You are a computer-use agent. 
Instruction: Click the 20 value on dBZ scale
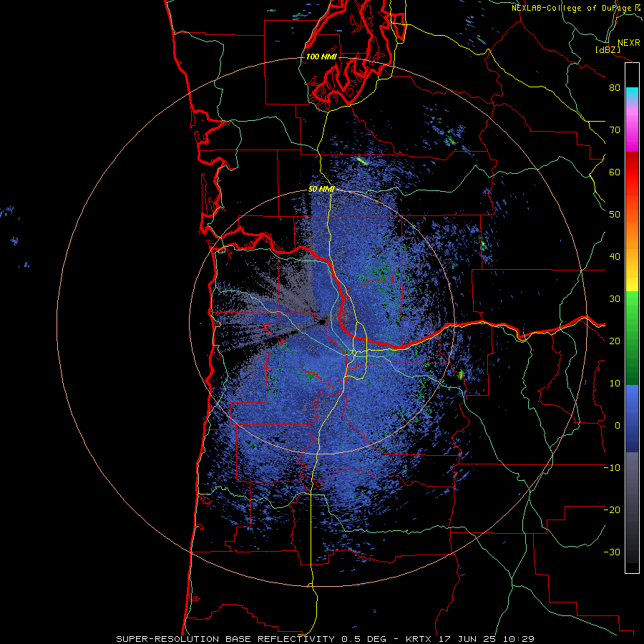[x=615, y=341]
